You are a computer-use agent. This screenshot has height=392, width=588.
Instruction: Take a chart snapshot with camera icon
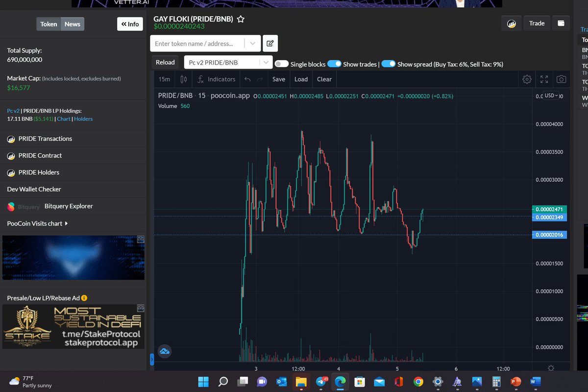tap(562, 79)
